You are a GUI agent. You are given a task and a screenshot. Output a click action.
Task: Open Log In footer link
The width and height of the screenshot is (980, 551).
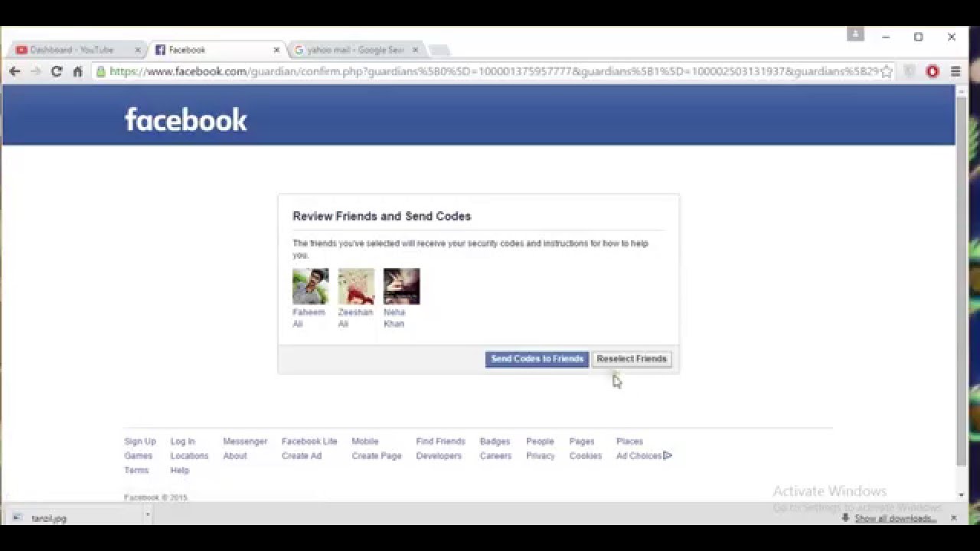tap(183, 442)
